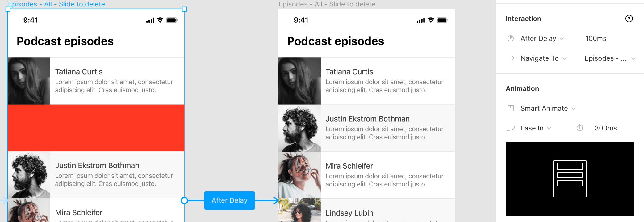Select the right frame title label

pyautogui.click(x=327, y=4)
